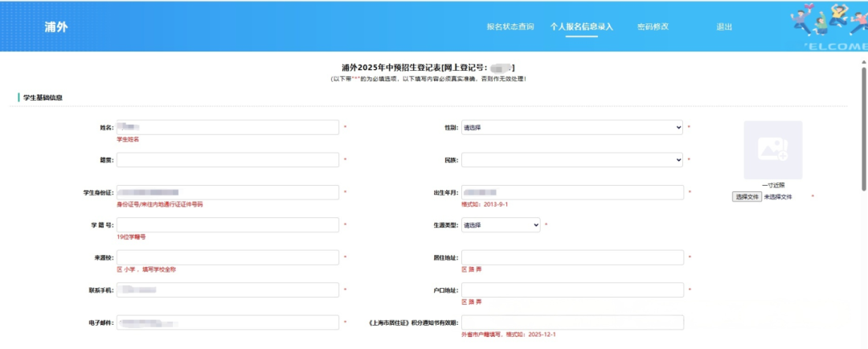Click the 学籍号 input field

tap(227, 225)
